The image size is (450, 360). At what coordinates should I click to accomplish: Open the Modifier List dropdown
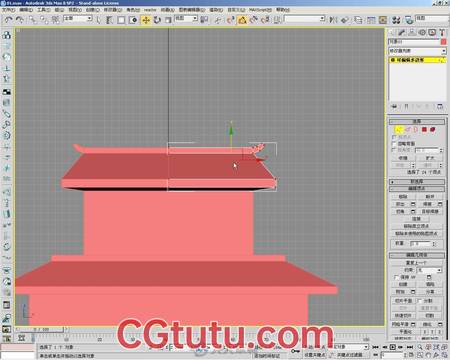417,51
